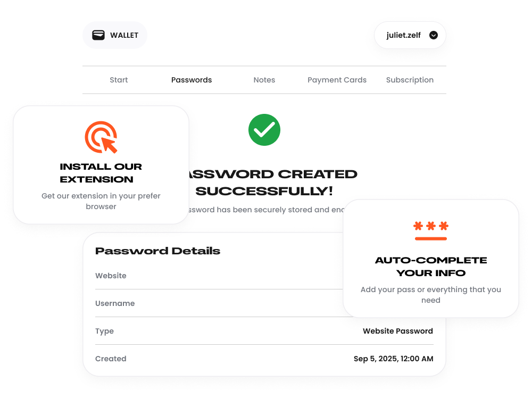Screen dimensions: 532x398
Task: Select the Website row label
Action: (x=111, y=276)
